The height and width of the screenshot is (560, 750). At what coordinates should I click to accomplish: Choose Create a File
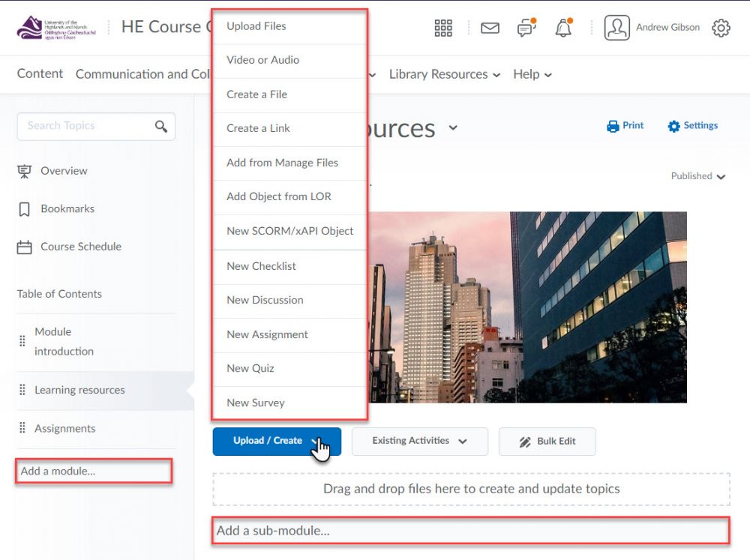[289, 94]
